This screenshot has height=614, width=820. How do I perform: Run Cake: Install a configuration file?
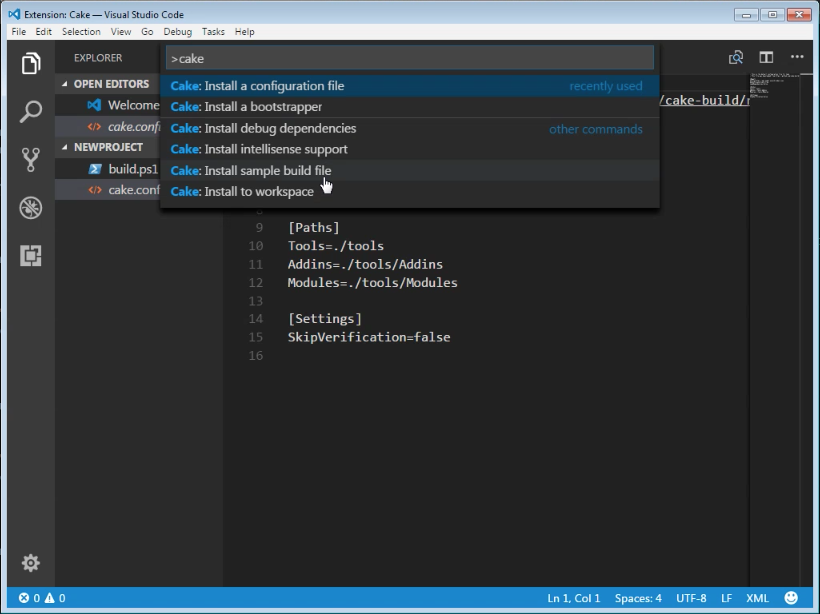(x=409, y=86)
